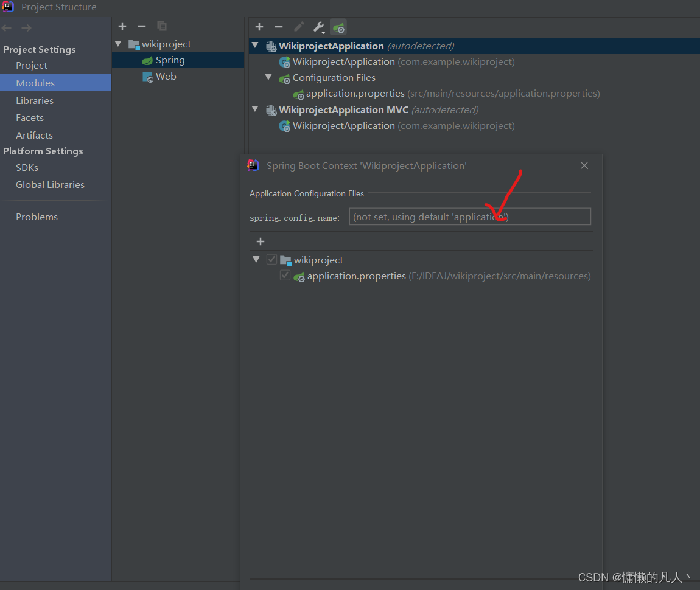Toggle the application.properties checkbox in dialog
The height and width of the screenshot is (590, 700).
285,275
